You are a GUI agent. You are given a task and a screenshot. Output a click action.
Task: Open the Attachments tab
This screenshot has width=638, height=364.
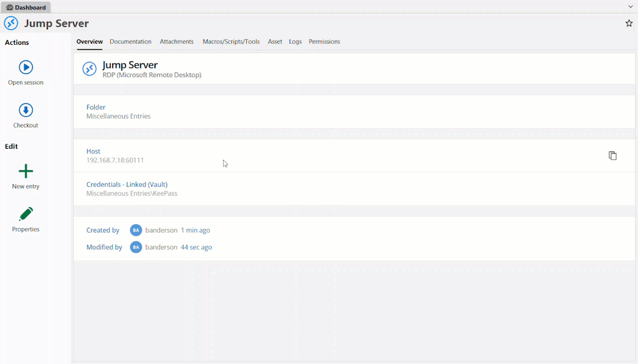coord(176,42)
